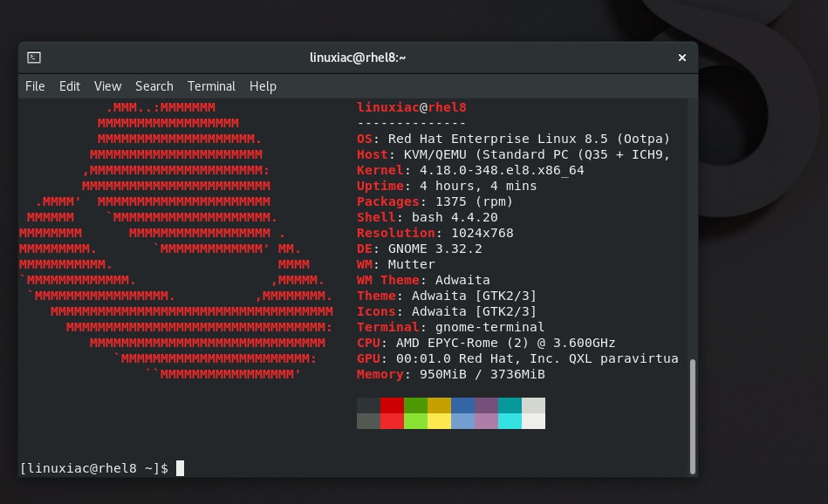Click the Theme line Adwaita [GTK2/3]

pyautogui.click(x=447, y=296)
